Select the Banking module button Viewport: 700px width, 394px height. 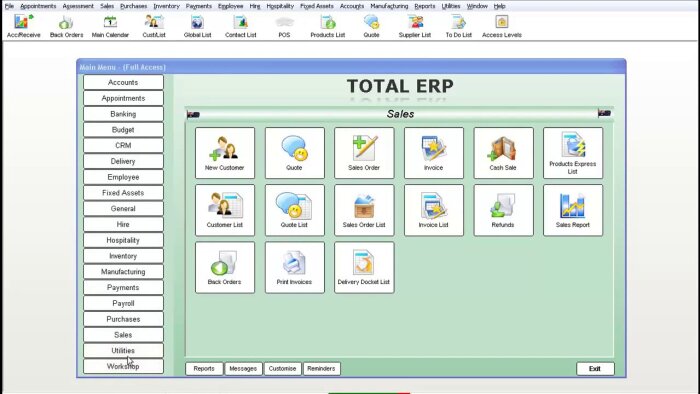point(123,114)
